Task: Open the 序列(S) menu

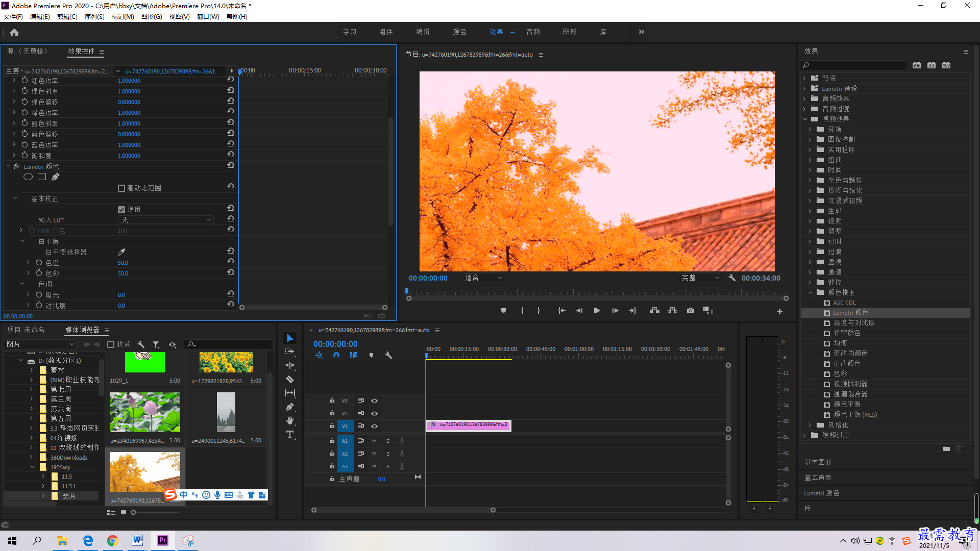Action: 94,17
